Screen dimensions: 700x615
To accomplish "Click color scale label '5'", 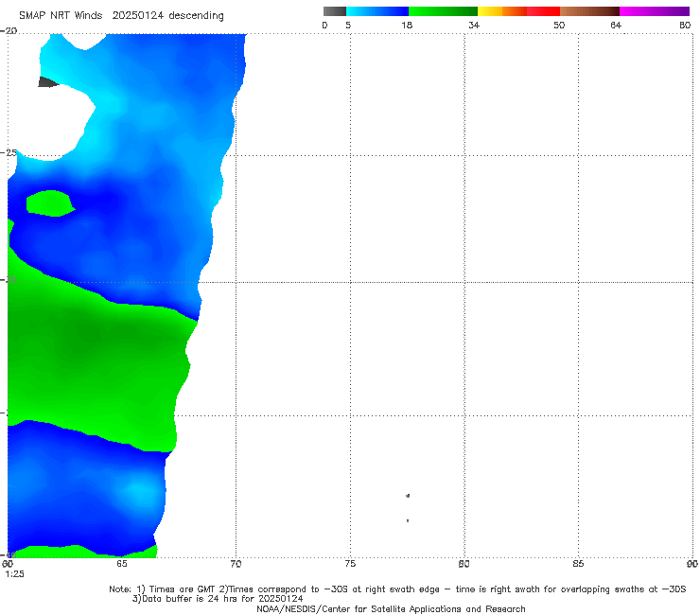I will pos(348,26).
